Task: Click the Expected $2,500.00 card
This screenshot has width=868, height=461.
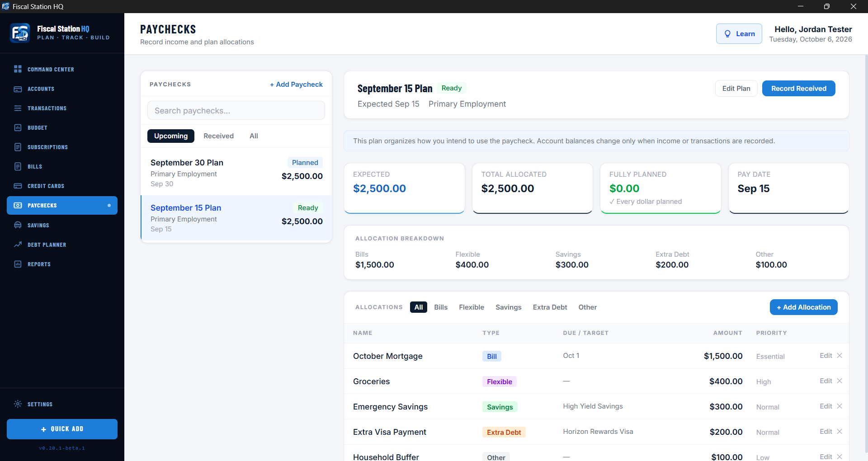Action: [x=404, y=188]
